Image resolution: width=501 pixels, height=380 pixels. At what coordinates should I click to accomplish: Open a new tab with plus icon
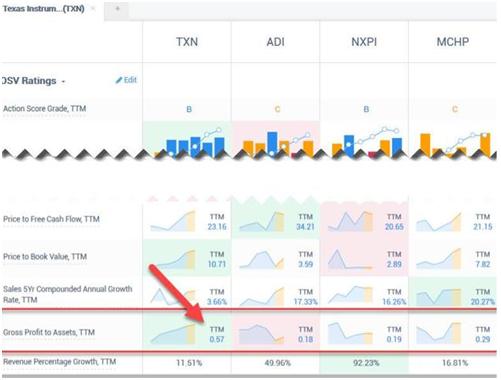(x=117, y=9)
